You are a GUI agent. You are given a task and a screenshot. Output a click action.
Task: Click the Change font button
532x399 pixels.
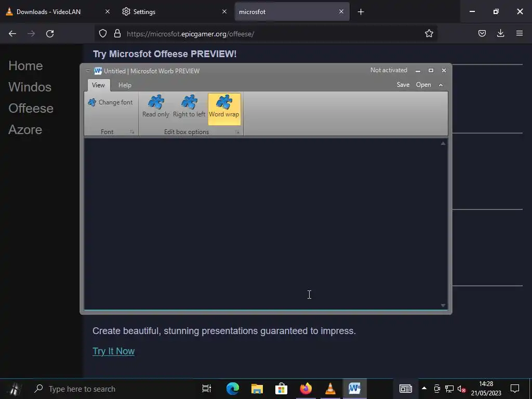pos(110,102)
